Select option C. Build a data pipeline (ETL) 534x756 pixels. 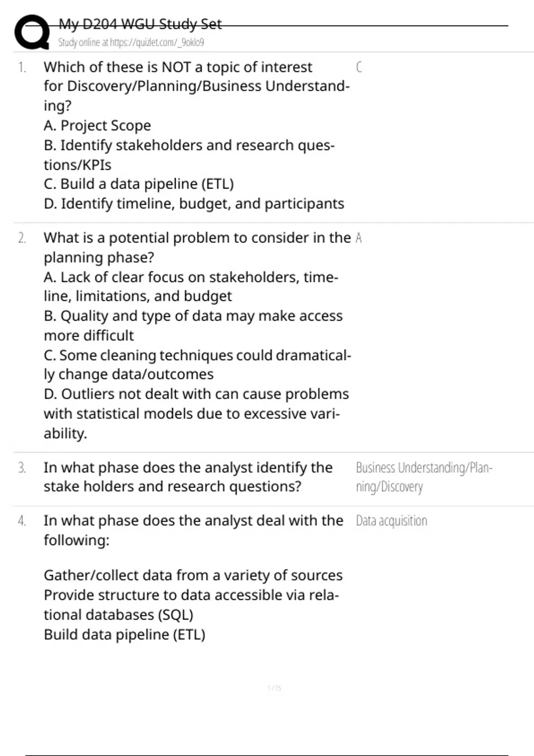tap(138, 184)
